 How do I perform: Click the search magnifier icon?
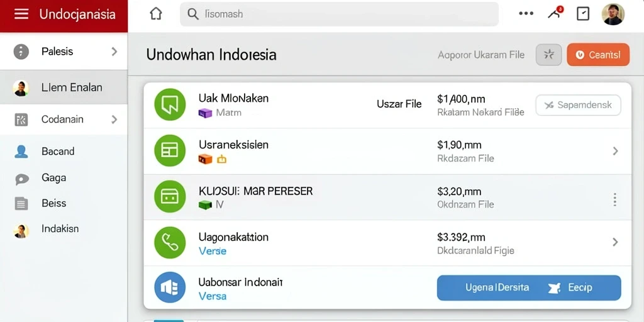tap(192, 14)
